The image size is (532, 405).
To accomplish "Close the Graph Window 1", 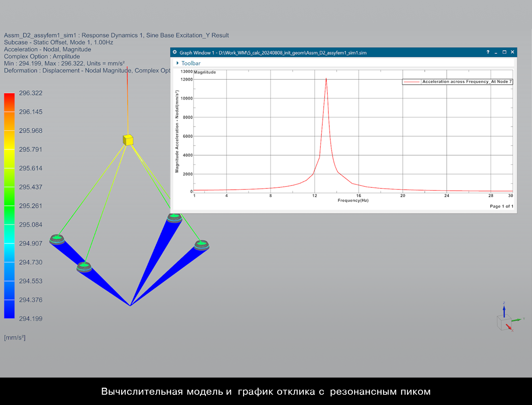I will coord(512,52).
